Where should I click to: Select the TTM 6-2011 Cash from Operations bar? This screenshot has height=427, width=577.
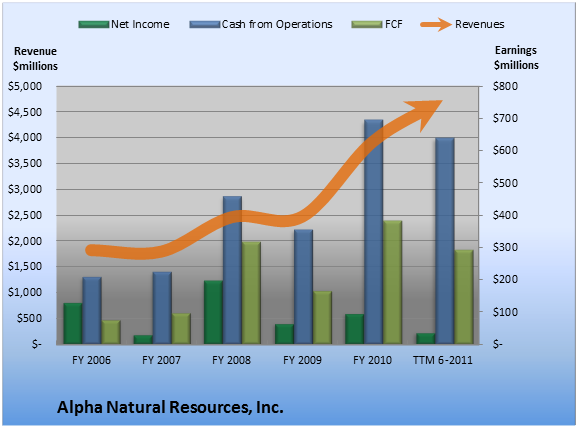tap(445, 241)
